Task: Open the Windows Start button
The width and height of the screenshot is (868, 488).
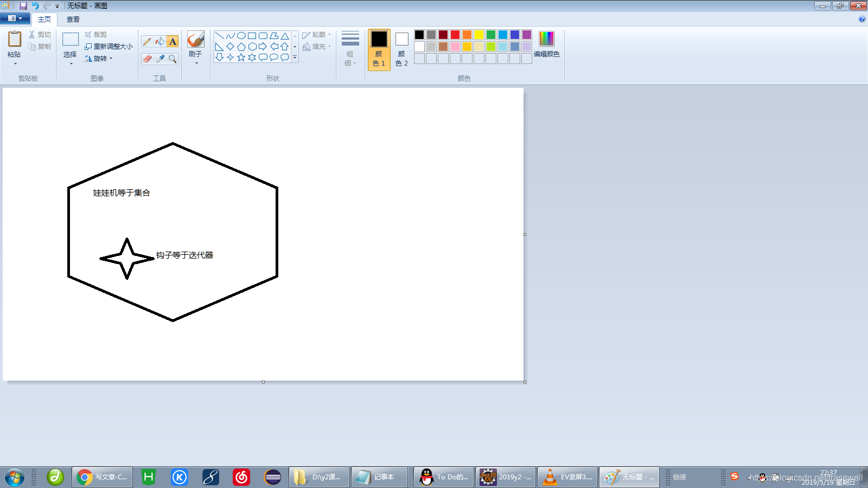Action: pos(14,477)
